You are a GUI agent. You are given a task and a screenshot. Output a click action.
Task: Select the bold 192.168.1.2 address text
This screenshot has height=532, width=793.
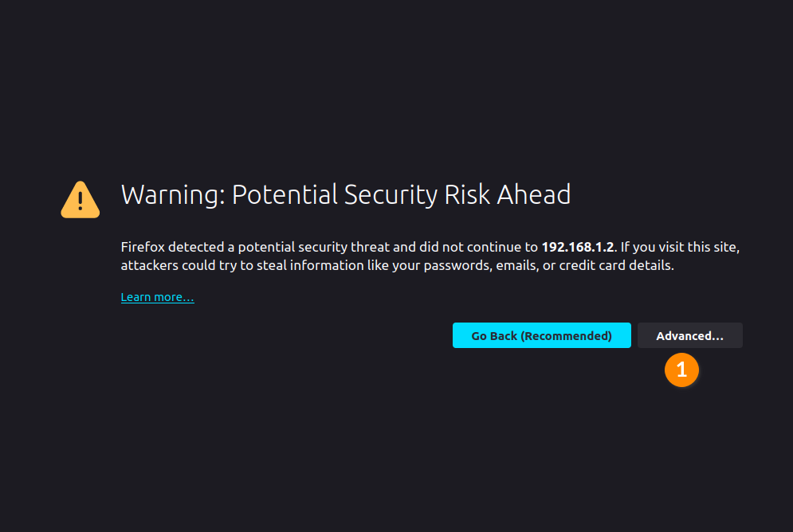(x=578, y=247)
